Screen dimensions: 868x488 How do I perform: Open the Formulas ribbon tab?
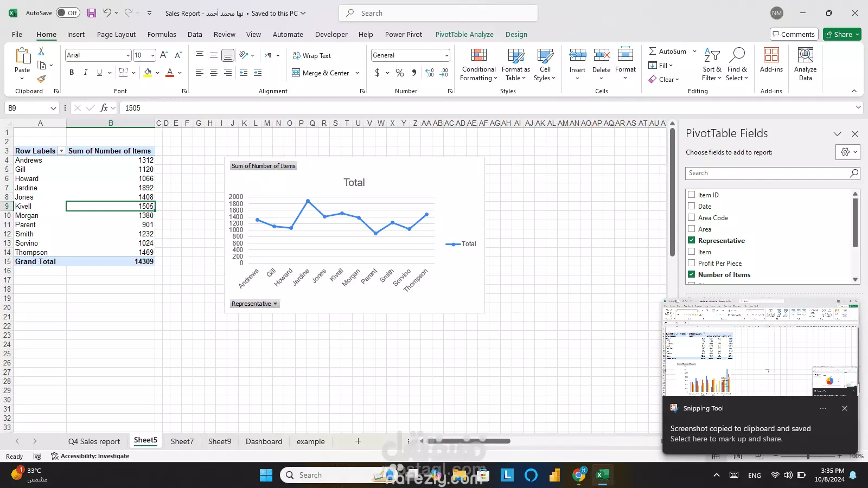162,34
